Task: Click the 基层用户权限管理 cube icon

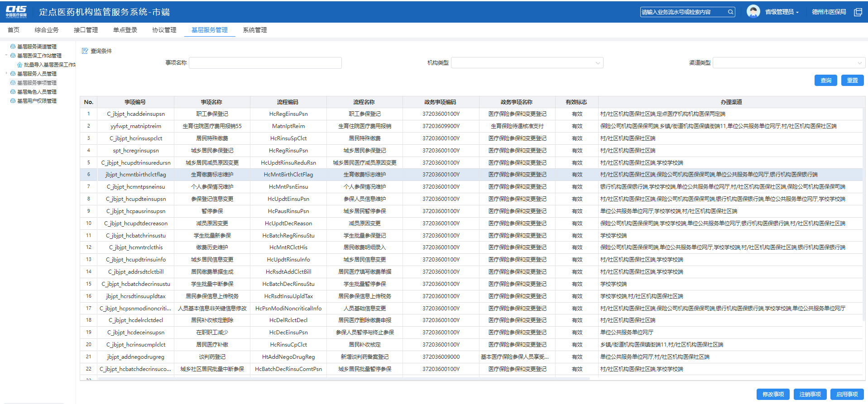Action: tap(13, 101)
